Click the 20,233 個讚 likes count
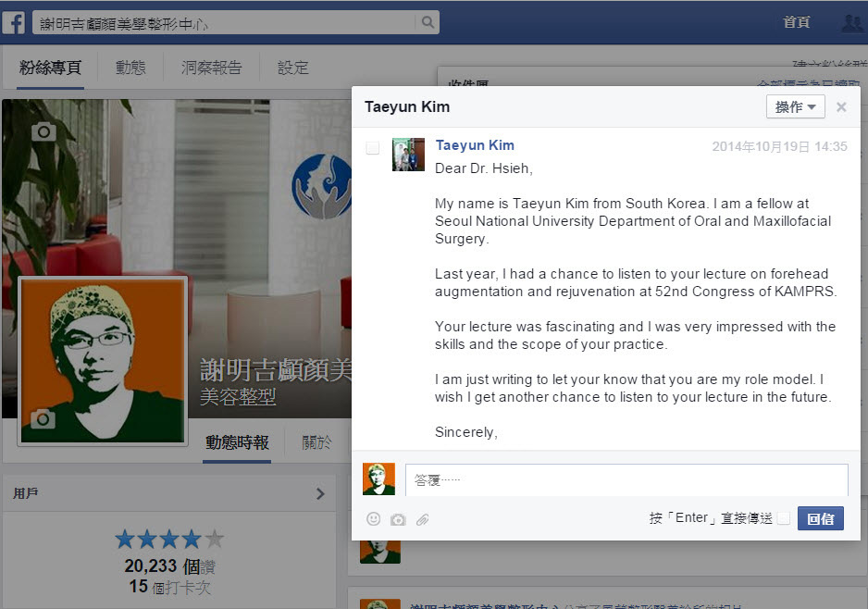868x609 pixels. 169,565
